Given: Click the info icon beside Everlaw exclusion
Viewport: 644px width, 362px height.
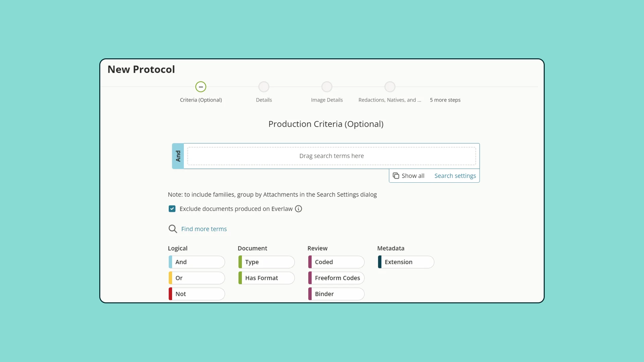Looking at the screenshot, I should point(298,209).
